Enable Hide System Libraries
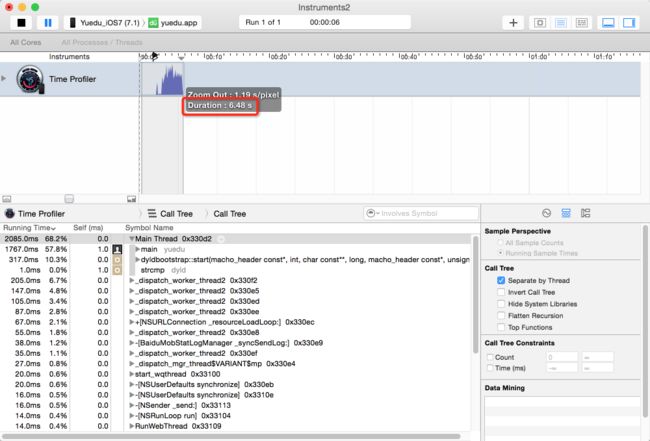The image size is (650, 441). (x=501, y=304)
